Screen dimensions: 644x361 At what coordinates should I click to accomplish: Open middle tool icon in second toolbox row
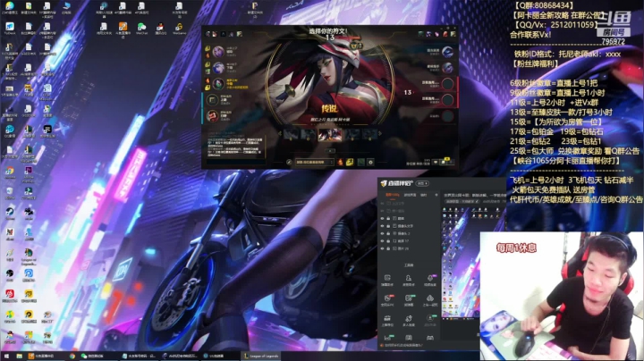click(x=408, y=300)
